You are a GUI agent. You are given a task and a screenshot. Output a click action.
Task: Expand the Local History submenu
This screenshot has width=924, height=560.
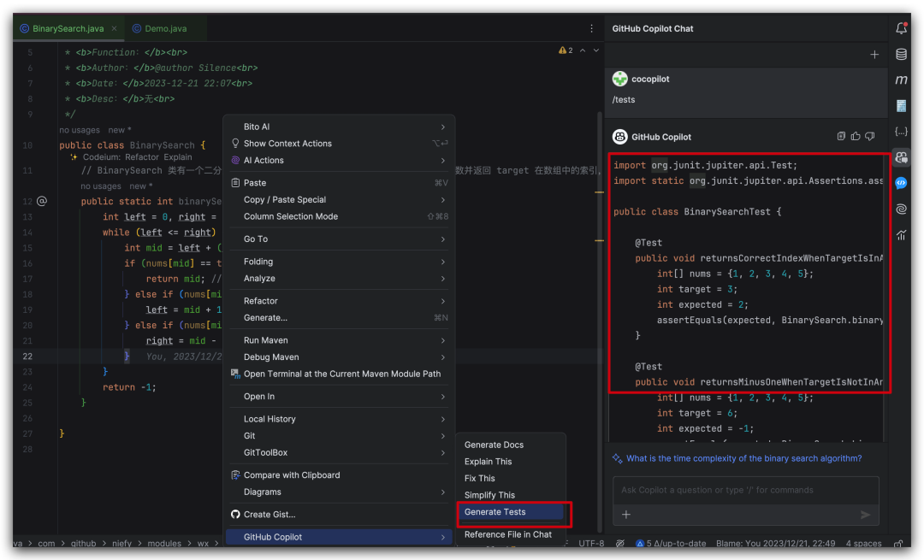340,419
